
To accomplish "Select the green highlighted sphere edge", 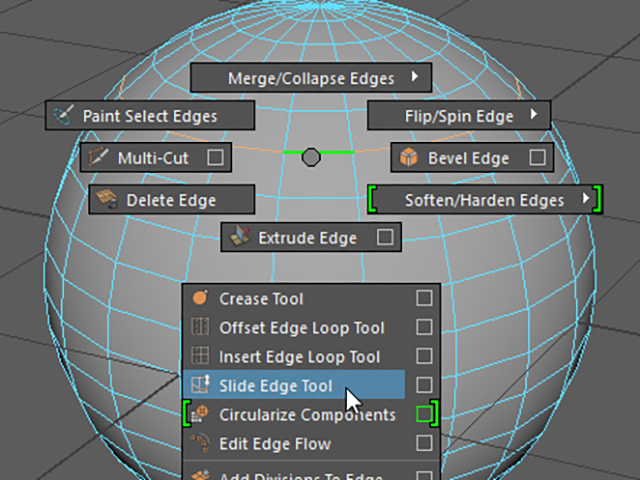I will tap(339, 152).
